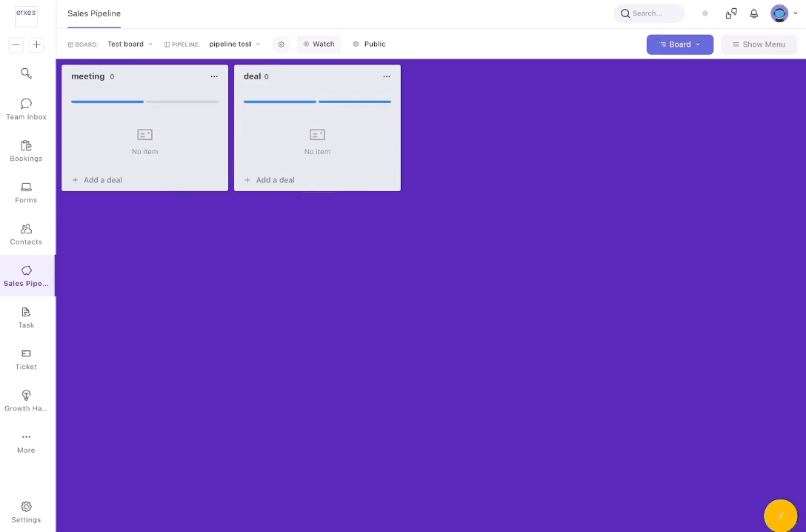The image size is (806, 532).
Task: Go to Bookings
Action: [26, 151]
